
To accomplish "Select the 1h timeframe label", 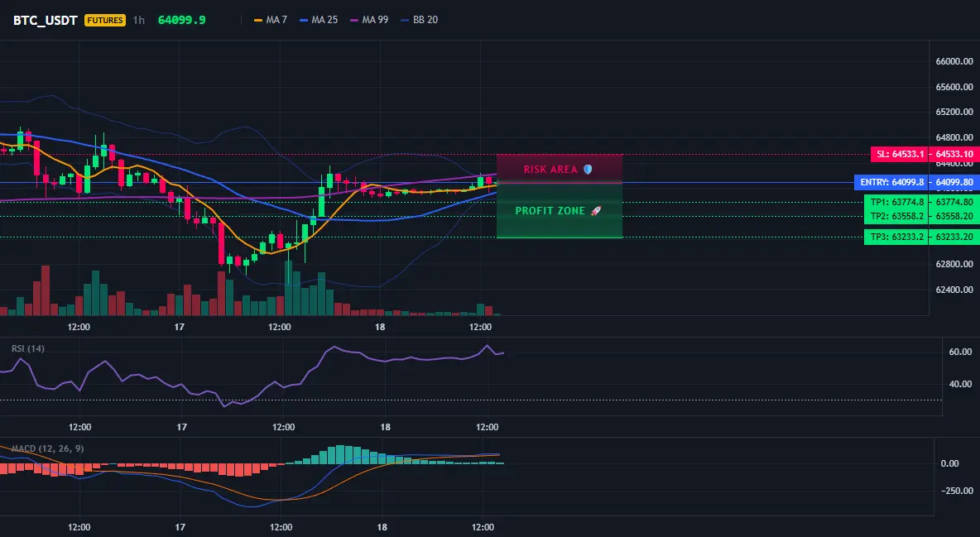I will pos(139,20).
